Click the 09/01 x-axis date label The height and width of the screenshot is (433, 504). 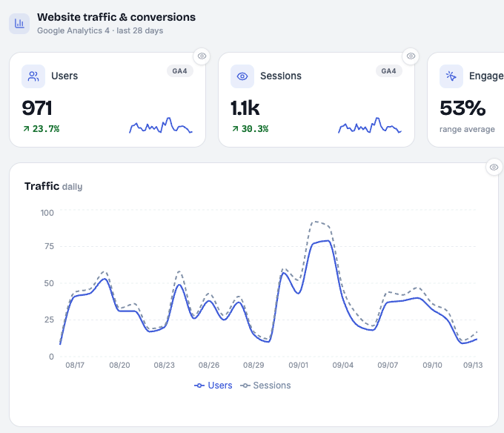[298, 366]
